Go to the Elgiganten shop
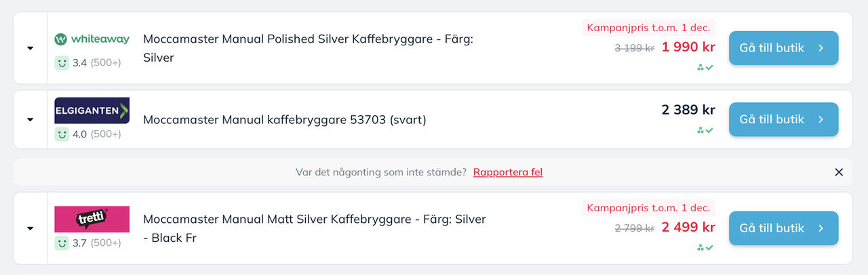Viewport: 868px width, 275px height. tap(783, 119)
